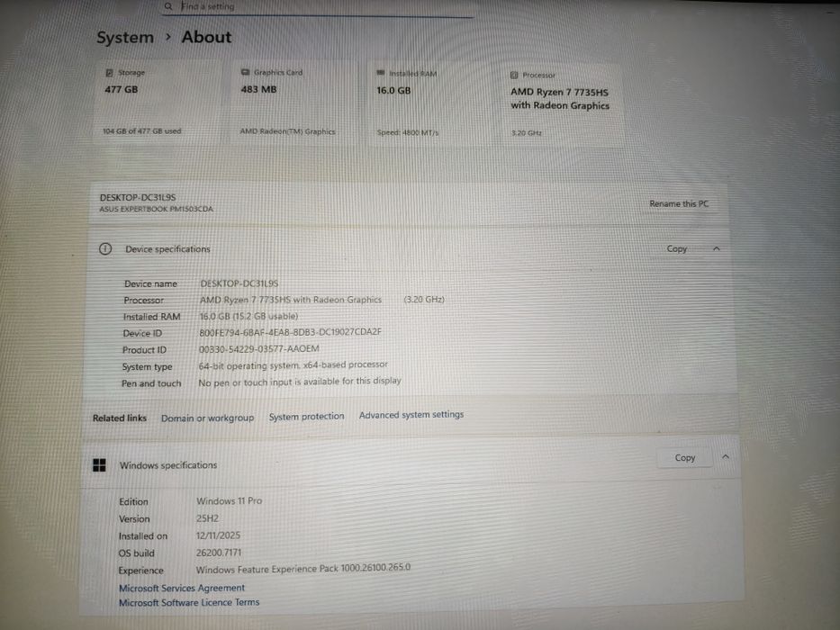Click the Device specifications info icon
Viewport: 840px width, 630px height.
tap(105, 248)
